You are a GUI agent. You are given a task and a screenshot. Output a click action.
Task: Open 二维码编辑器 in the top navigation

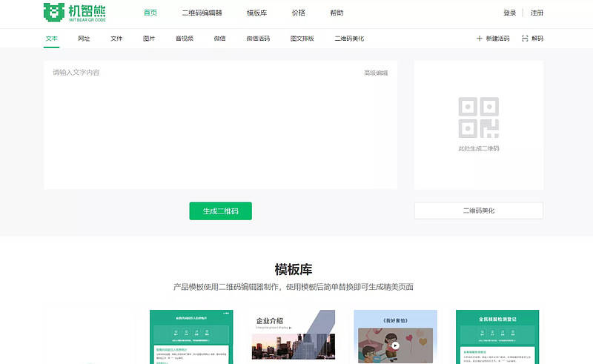click(202, 13)
